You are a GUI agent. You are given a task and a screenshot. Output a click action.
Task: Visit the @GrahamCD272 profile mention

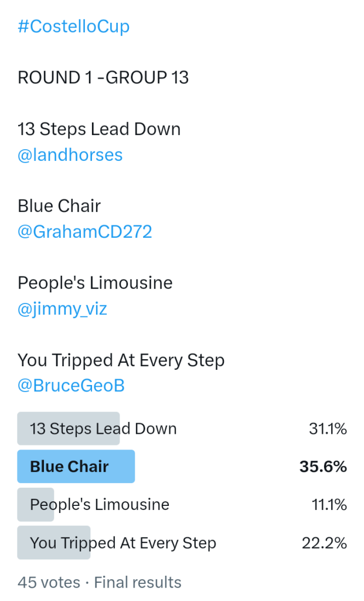[85, 232]
